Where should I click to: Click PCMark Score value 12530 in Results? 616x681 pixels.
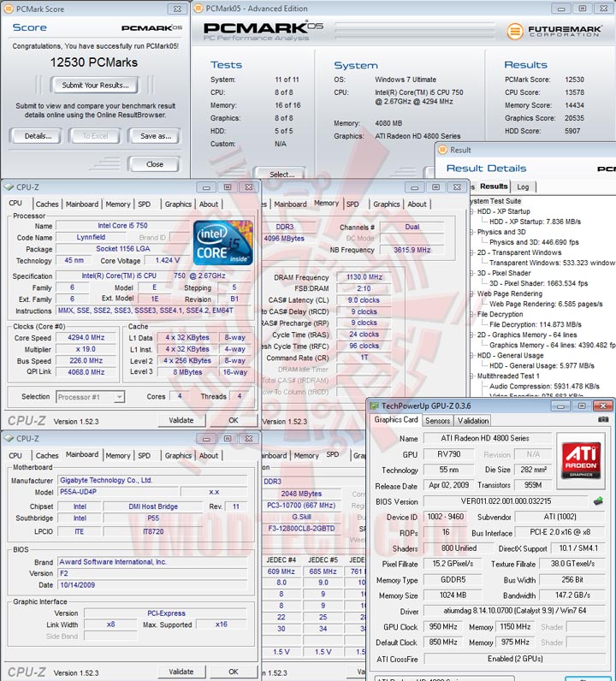[574, 80]
